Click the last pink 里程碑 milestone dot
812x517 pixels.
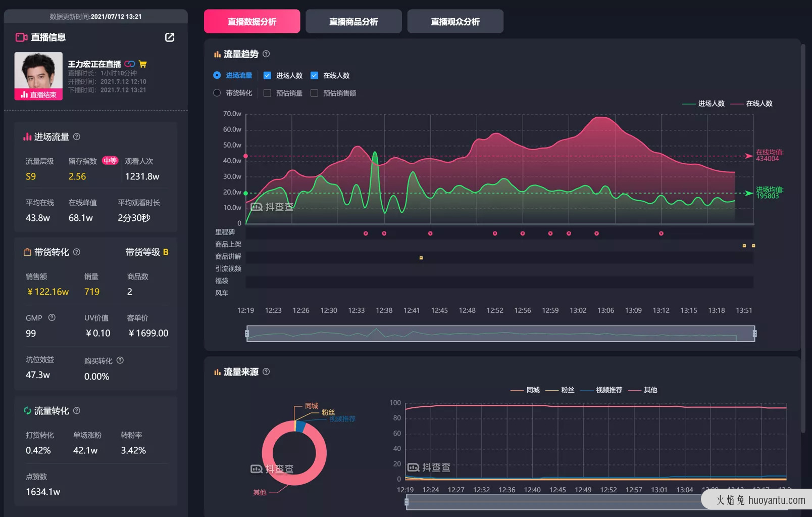(661, 233)
